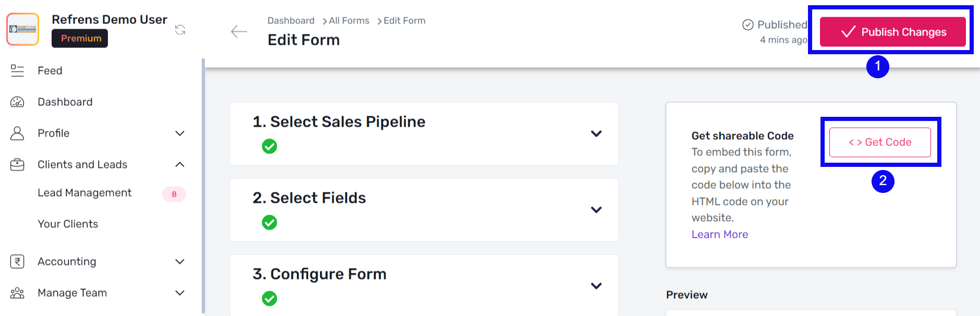Click the green checkmark under Select Sales Pipeline
The image size is (980, 316).
pyautogui.click(x=269, y=146)
